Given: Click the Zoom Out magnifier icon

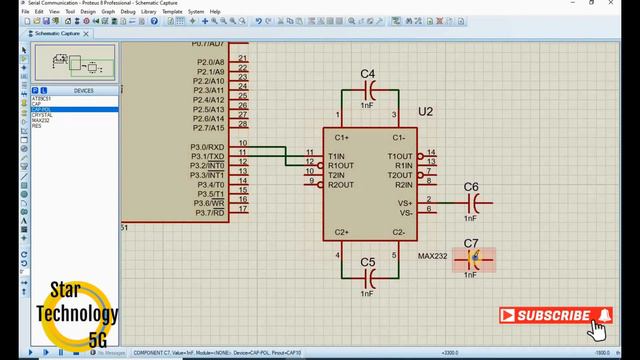Looking at the screenshot, I should coord(224,21).
